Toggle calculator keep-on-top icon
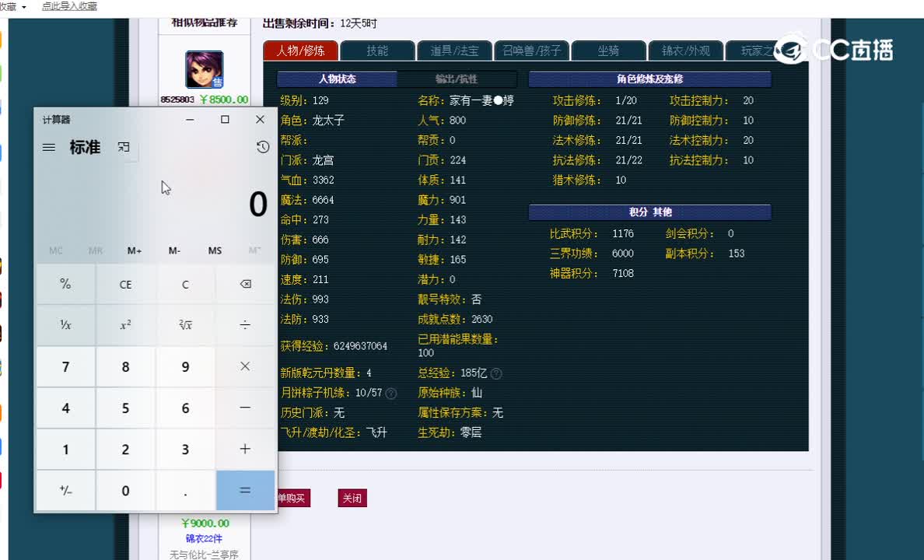This screenshot has height=560, width=924. click(x=123, y=147)
